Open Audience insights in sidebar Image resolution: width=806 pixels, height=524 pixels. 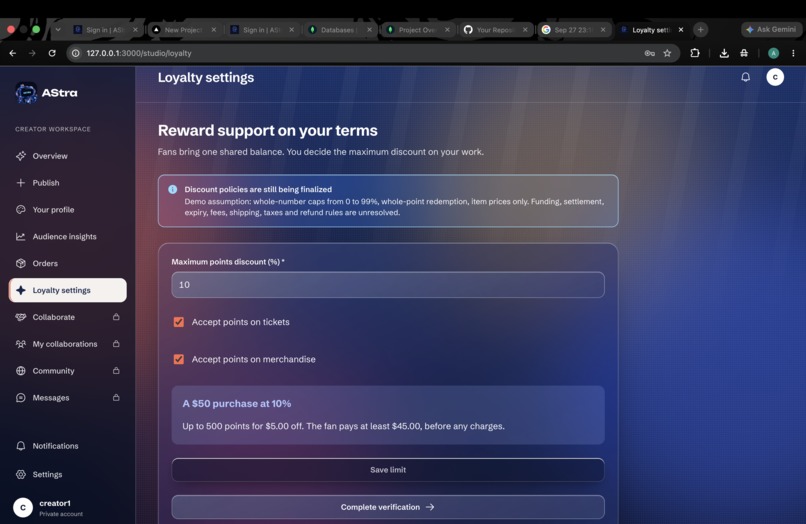tap(67, 237)
